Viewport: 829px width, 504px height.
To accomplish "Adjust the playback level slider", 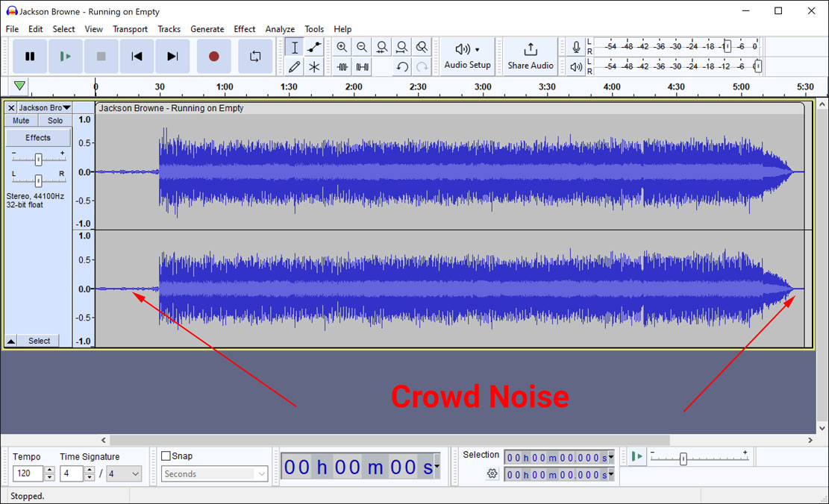I will (x=757, y=66).
